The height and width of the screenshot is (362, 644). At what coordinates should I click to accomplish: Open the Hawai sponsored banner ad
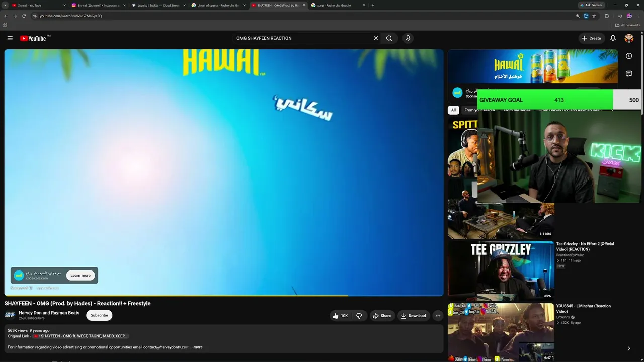click(x=533, y=66)
